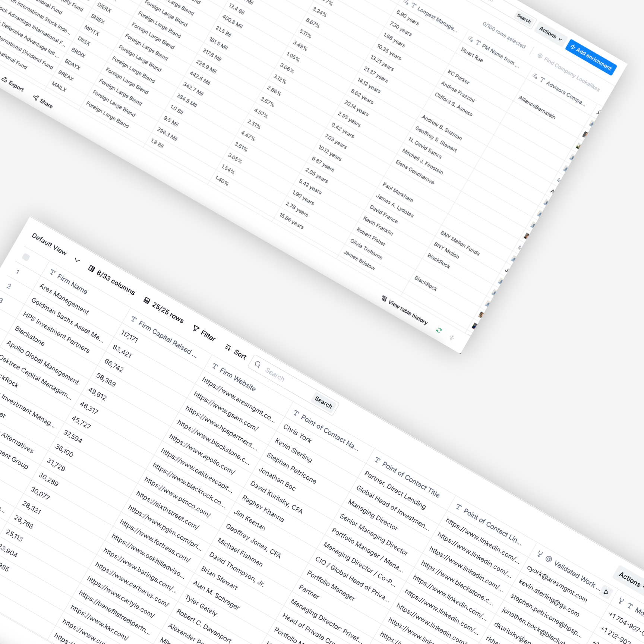The width and height of the screenshot is (644, 644).
Task: Click the kevin.sterling@gs.com email cell
Action: coord(549,597)
